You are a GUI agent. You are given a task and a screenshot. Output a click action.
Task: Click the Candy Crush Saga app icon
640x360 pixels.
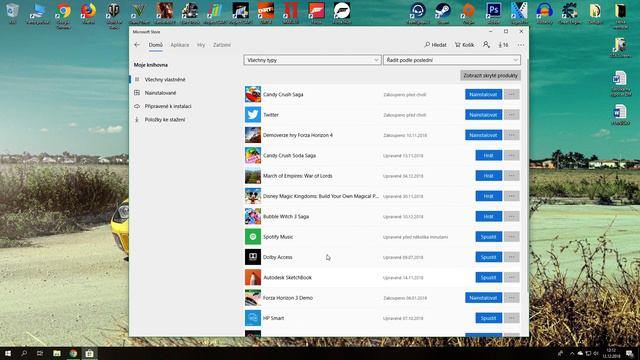point(253,94)
